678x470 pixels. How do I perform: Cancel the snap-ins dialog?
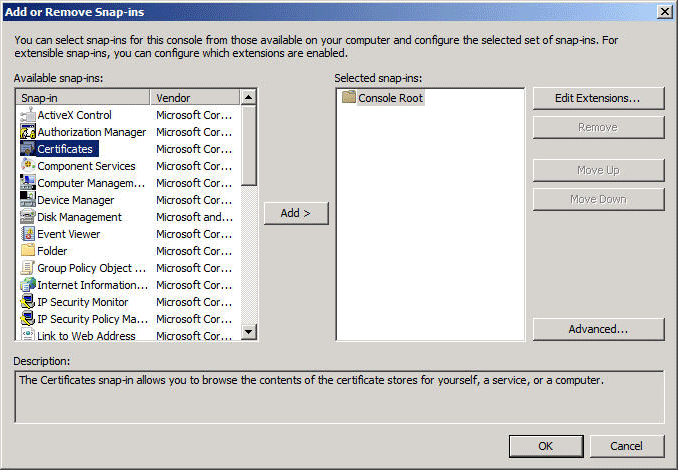point(627,446)
